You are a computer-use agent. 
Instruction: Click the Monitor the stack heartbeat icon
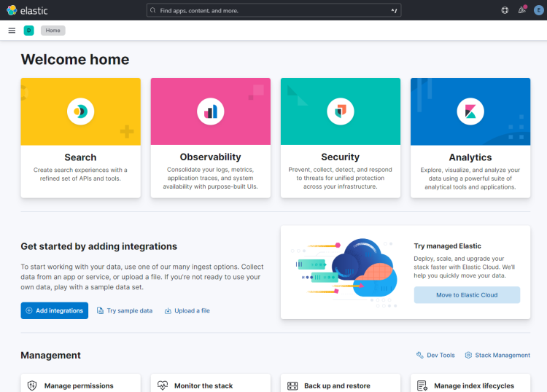163,385
